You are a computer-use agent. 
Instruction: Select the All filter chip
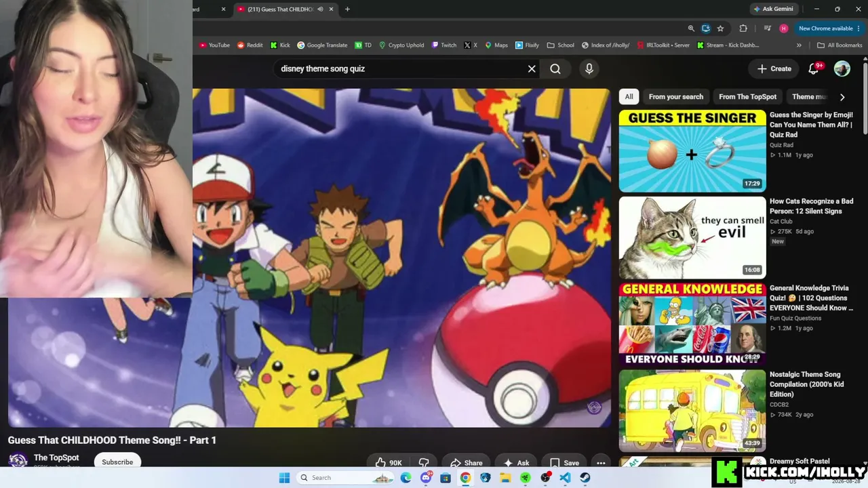point(629,97)
